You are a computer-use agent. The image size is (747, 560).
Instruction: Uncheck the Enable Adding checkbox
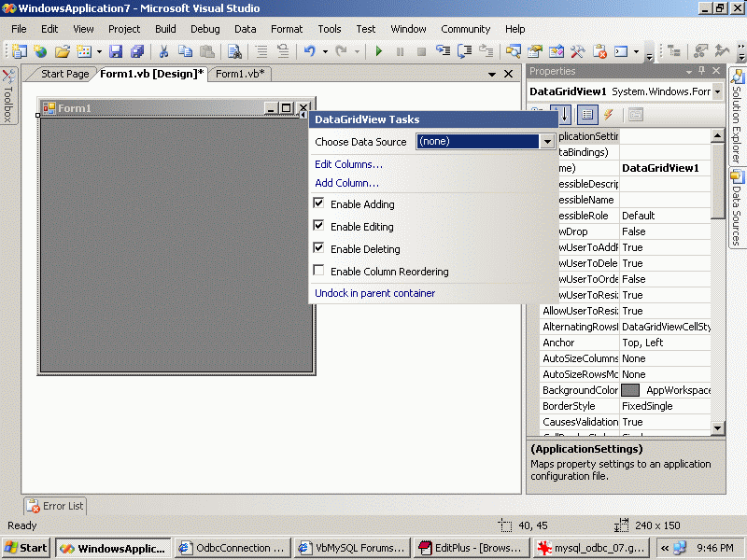click(x=319, y=203)
